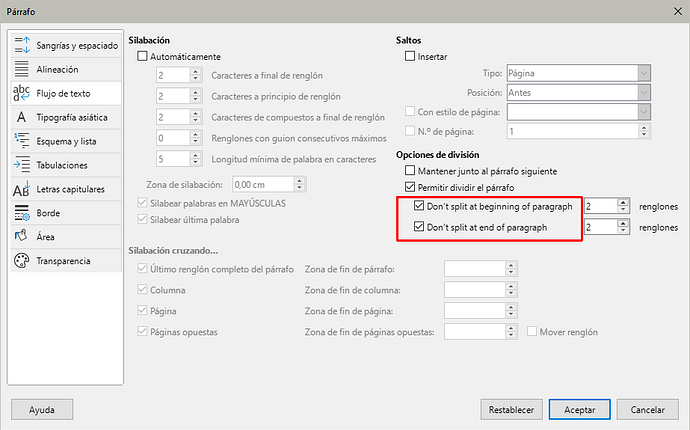Enable the Automáticamente hyphenation checkbox
This screenshot has height=430, width=690.
point(141,57)
